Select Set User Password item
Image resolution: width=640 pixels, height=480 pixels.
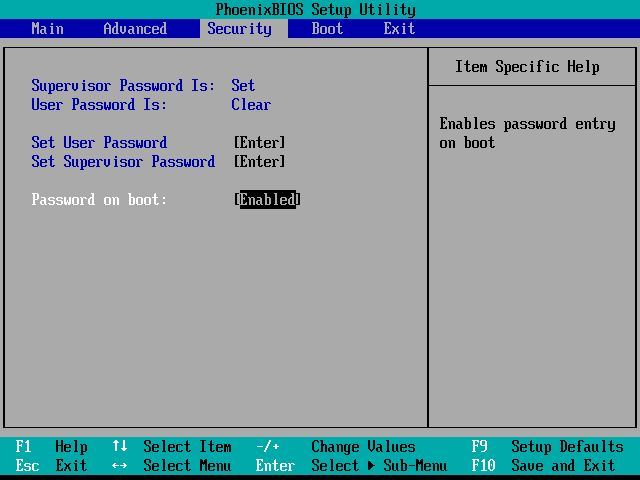(99, 142)
